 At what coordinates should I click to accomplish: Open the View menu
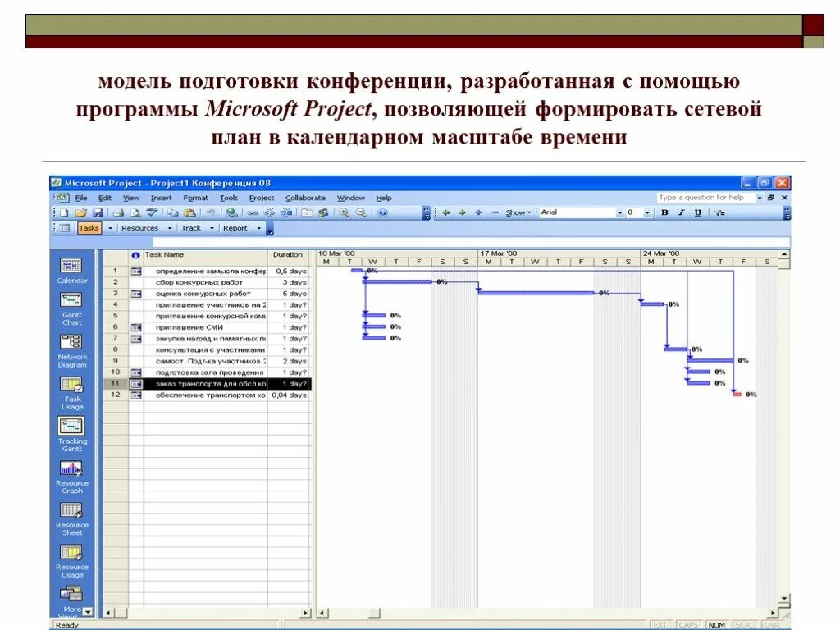[131, 198]
